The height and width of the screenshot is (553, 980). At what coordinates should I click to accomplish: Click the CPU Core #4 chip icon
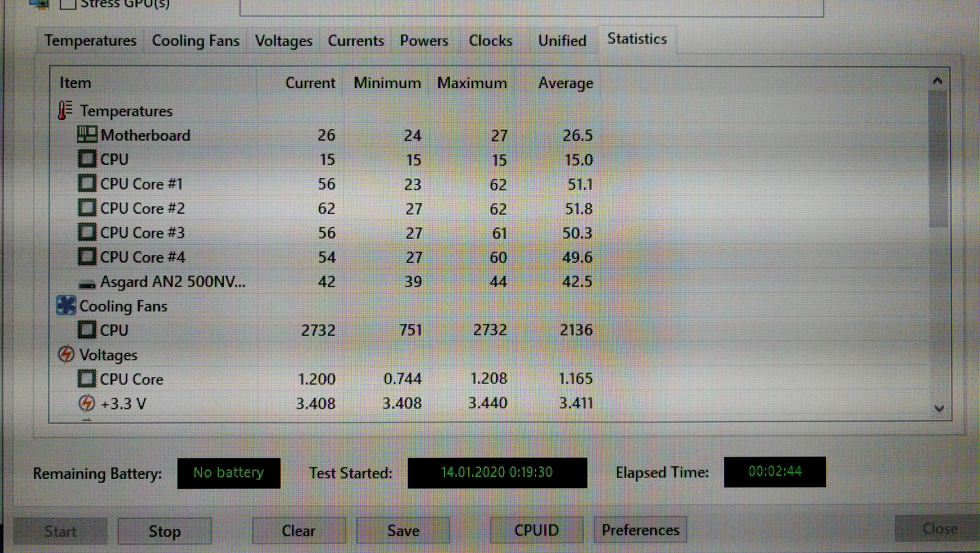pyautogui.click(x=87, y=256)
